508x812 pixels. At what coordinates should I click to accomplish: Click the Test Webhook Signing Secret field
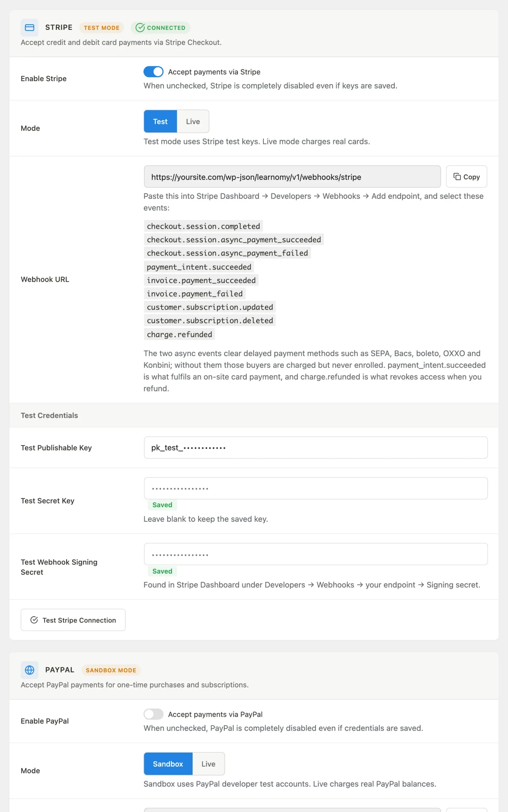tap(316, 554)
